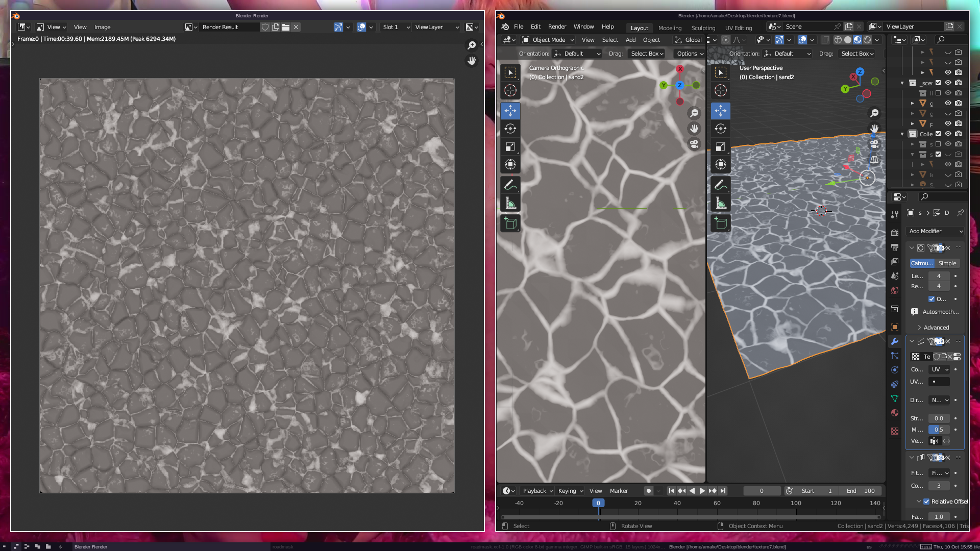
Task: Open the Object Mode dropdown
Action: coord(549,40)
